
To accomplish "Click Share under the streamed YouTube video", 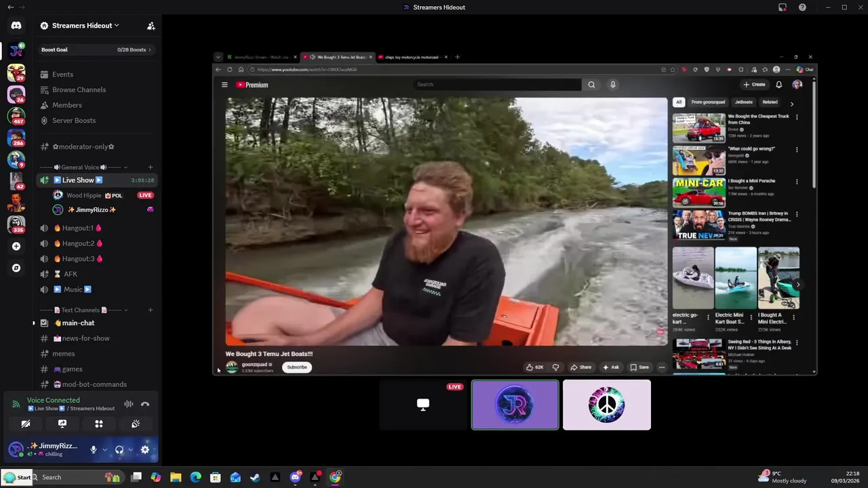I will click(580, 367).
